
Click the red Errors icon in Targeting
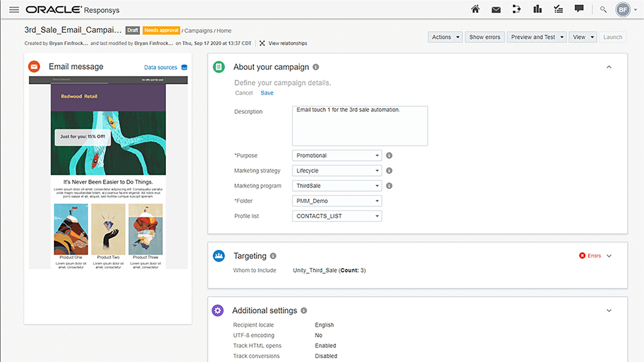click(583, 255)
